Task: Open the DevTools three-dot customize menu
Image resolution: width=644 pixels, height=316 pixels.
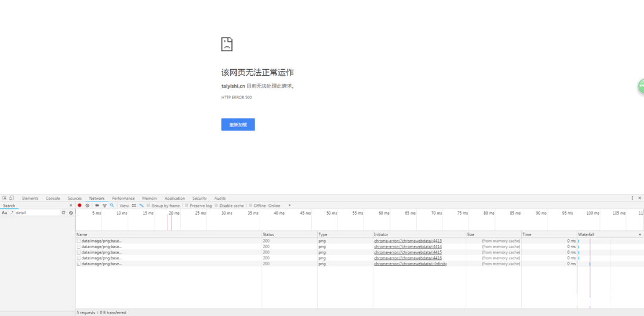Action: click(x=633, y=198)
